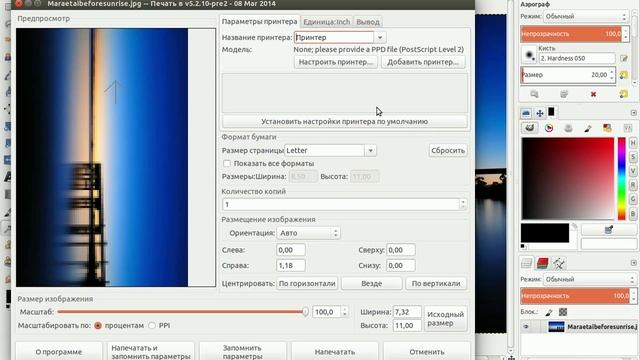Click the reset tool options yellow icon
The image size is (640, 360).
pos(623,94)
